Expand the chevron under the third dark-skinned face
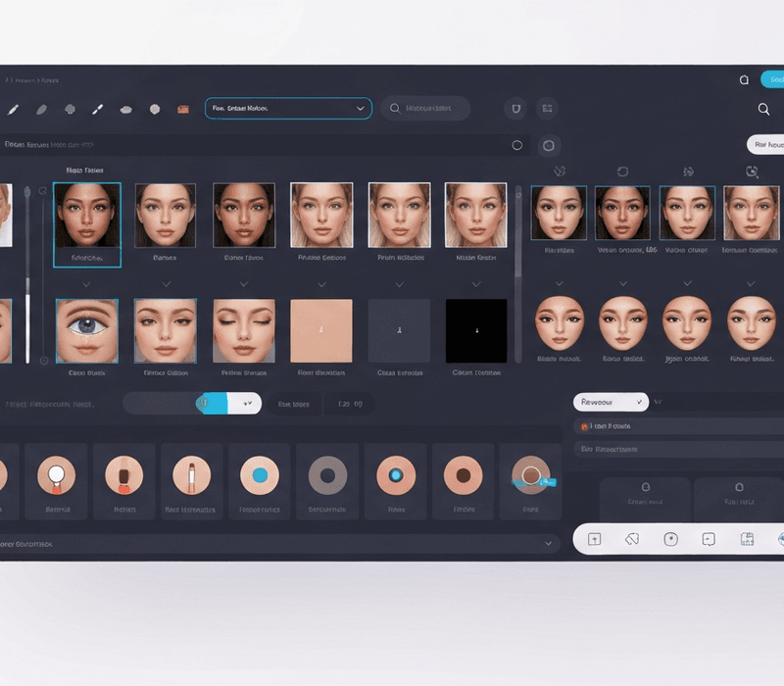This screenshot has width=784, height=686. click(x=244, y=284)
